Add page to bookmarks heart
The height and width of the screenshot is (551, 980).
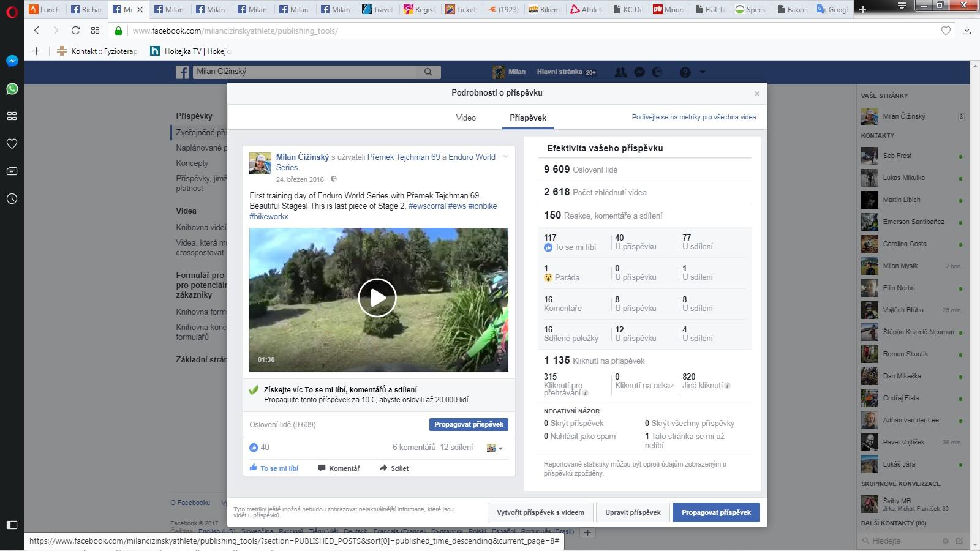click(x=946, y=30)
